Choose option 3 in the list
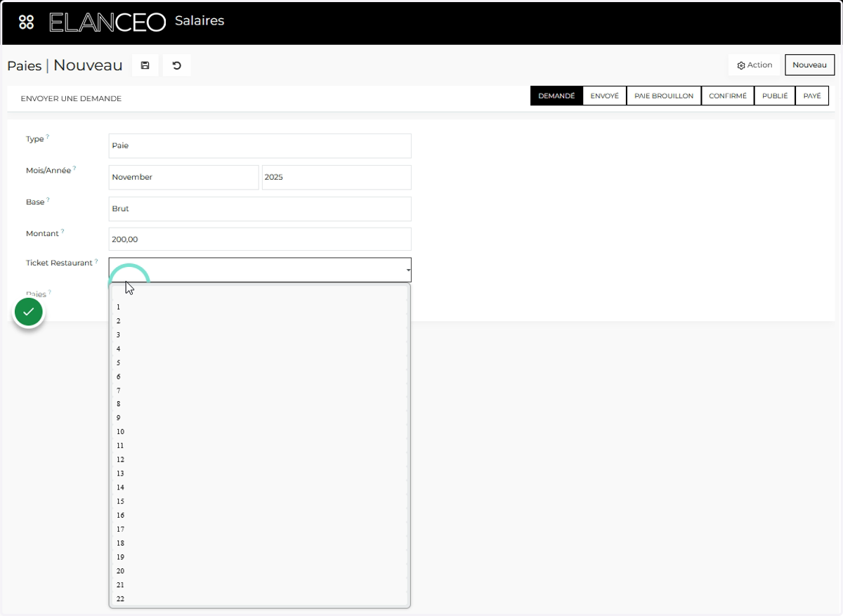 (260, 335)
